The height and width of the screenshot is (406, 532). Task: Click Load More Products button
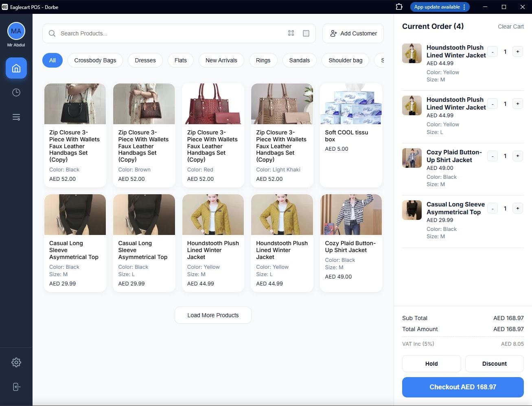click(x=213, y=315)
